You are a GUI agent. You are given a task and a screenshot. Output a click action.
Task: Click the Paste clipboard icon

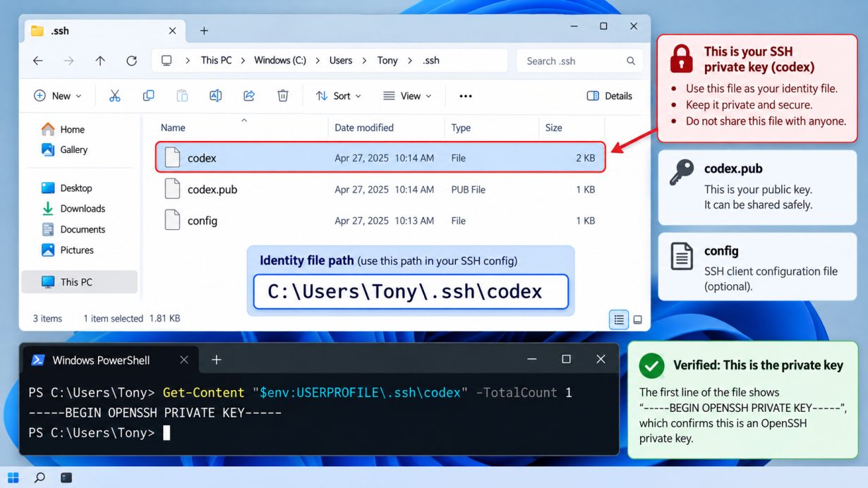[182, 96]
